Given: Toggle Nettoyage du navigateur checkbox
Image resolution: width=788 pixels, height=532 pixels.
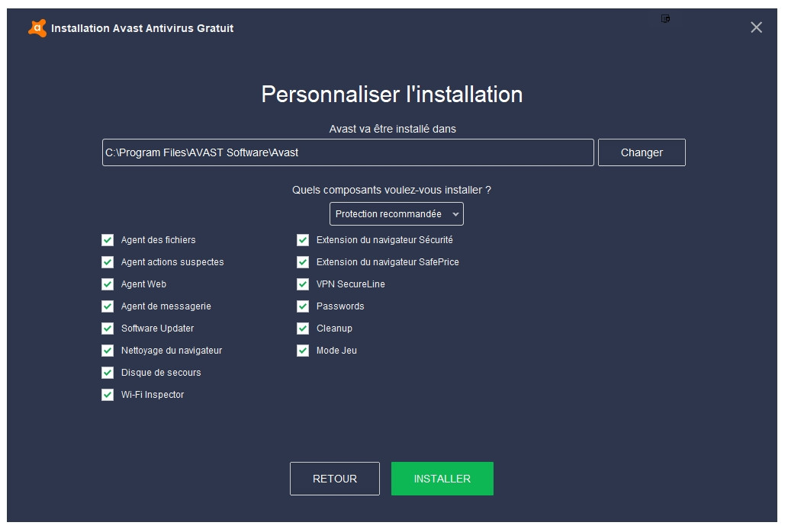Looking at the screenshot, I should pyautogui.click(x=108, y=351).
